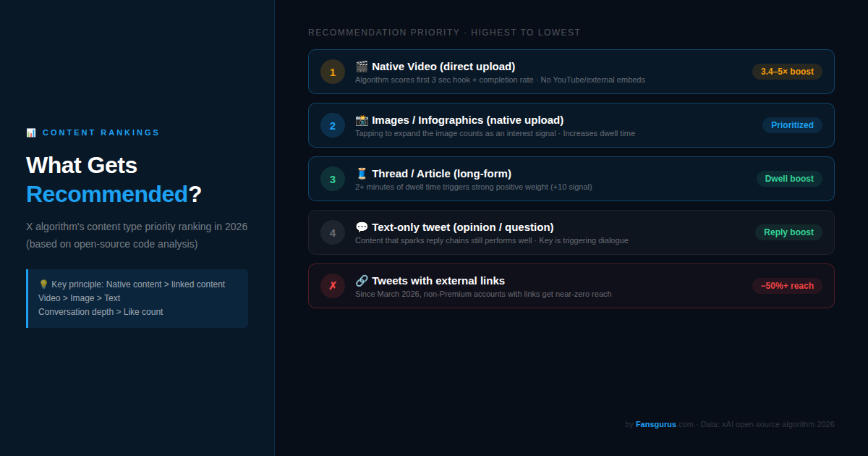This screenshot has height=456, width=868.
Task: Click the red −50%+ reach badge
Action: coord(787,286)
